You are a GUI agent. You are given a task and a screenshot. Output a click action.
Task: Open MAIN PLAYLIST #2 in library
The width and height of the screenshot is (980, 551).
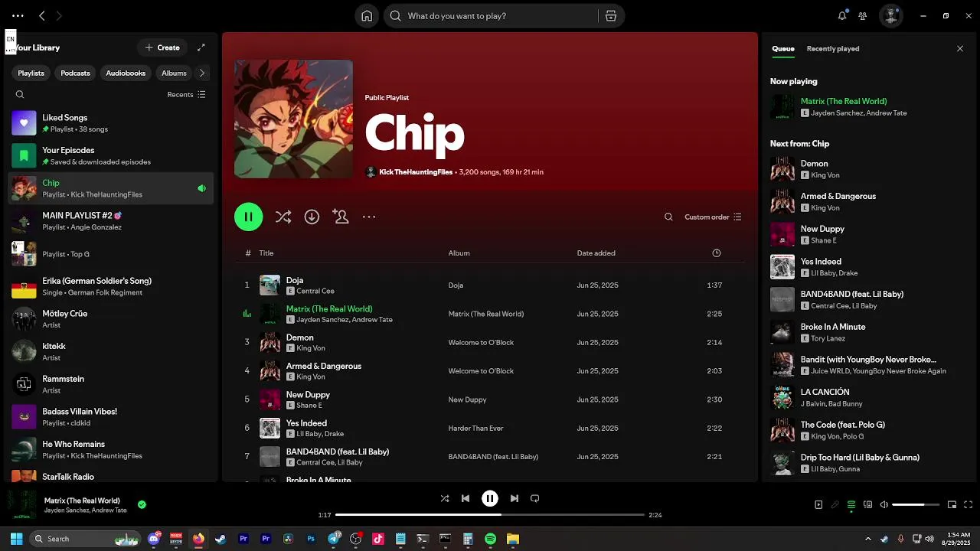pos(111,221)
